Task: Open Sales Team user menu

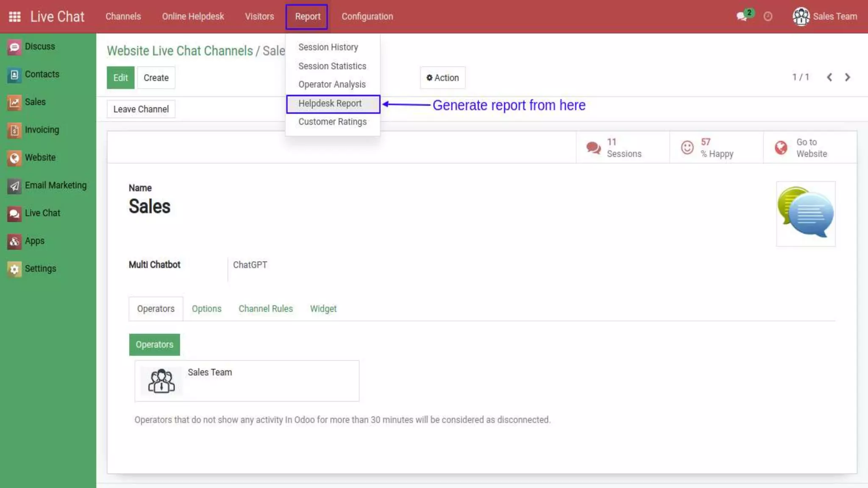Action: click(x=825, y=17)
